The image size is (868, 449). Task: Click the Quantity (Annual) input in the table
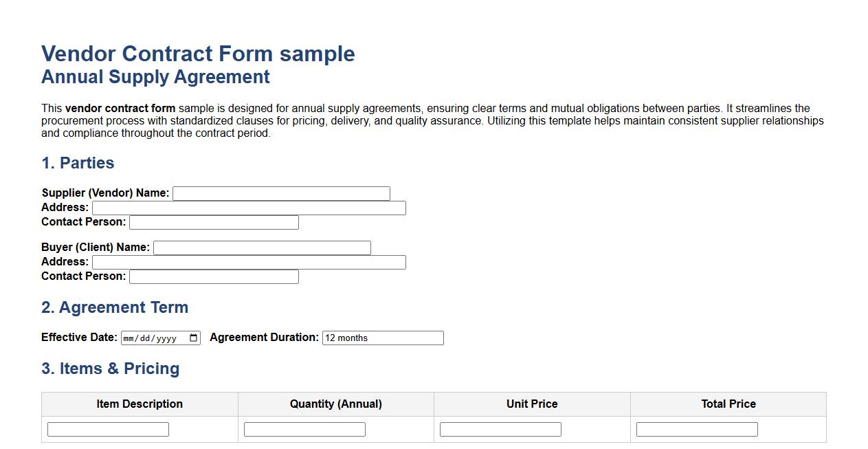click(x=304, y=428)
